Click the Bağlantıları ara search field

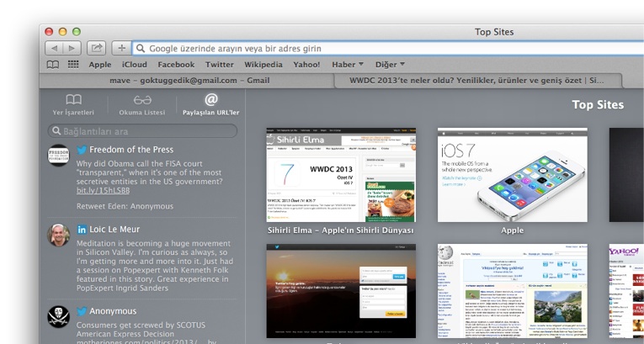click(143, 131)
